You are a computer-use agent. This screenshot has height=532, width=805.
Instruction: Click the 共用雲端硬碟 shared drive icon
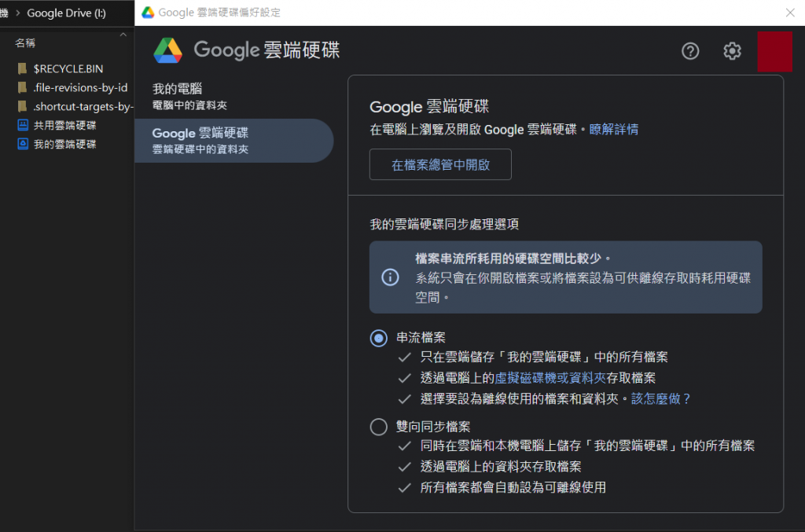click(x=23, y=125)
